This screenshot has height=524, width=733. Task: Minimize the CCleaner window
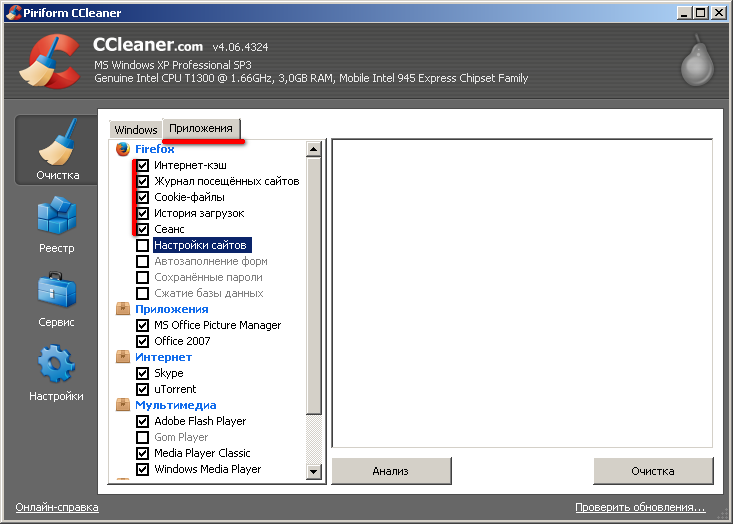[x=684, y=13]
